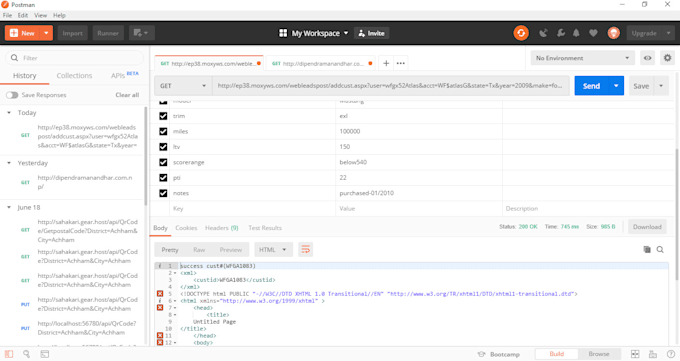Open the View menu
Image resolution: width=680 pixels, height=361 pixels.
pos(40,15)
